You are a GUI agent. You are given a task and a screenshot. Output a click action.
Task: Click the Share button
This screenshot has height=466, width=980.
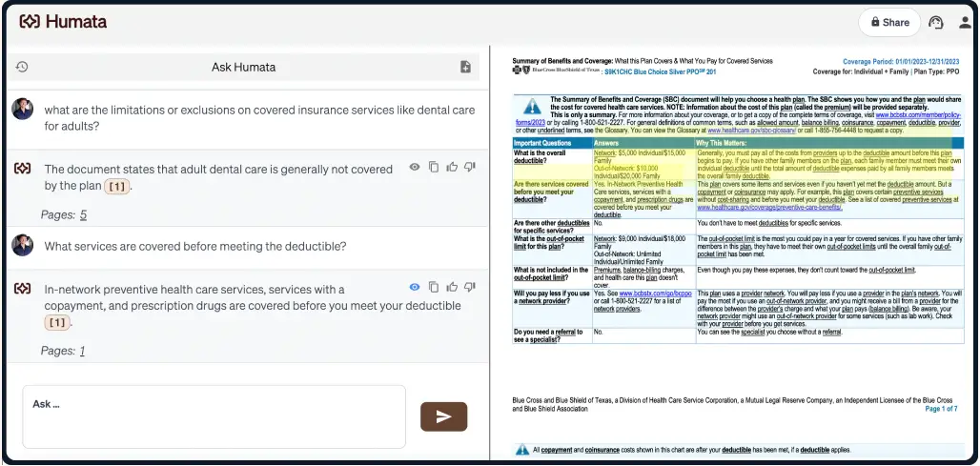(886, 22)
